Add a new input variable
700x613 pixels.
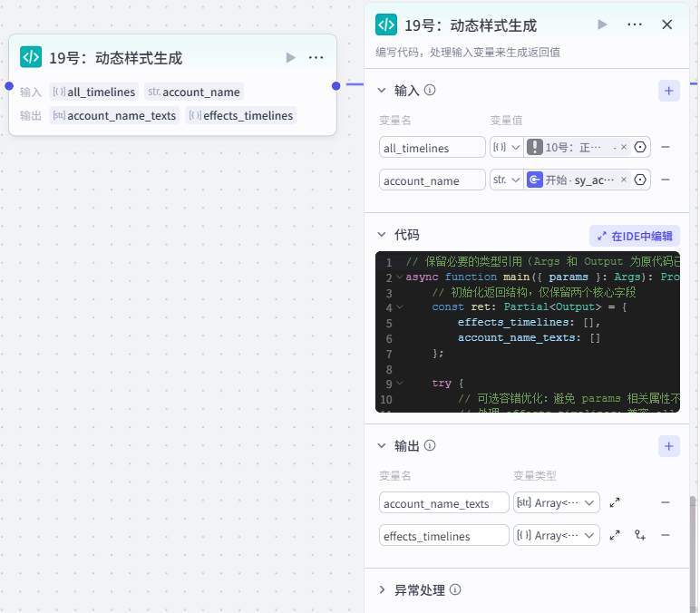(669, 91)
